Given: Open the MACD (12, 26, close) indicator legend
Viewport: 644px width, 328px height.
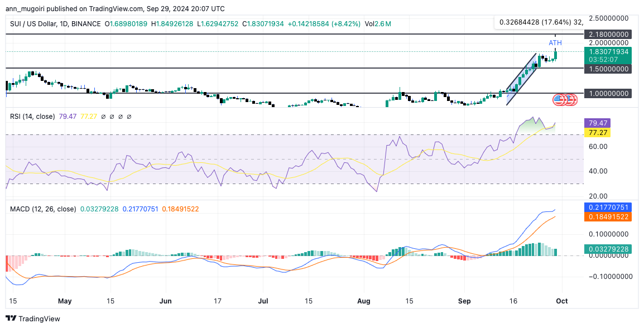Looking at the screenshot, I should [43, 209].
